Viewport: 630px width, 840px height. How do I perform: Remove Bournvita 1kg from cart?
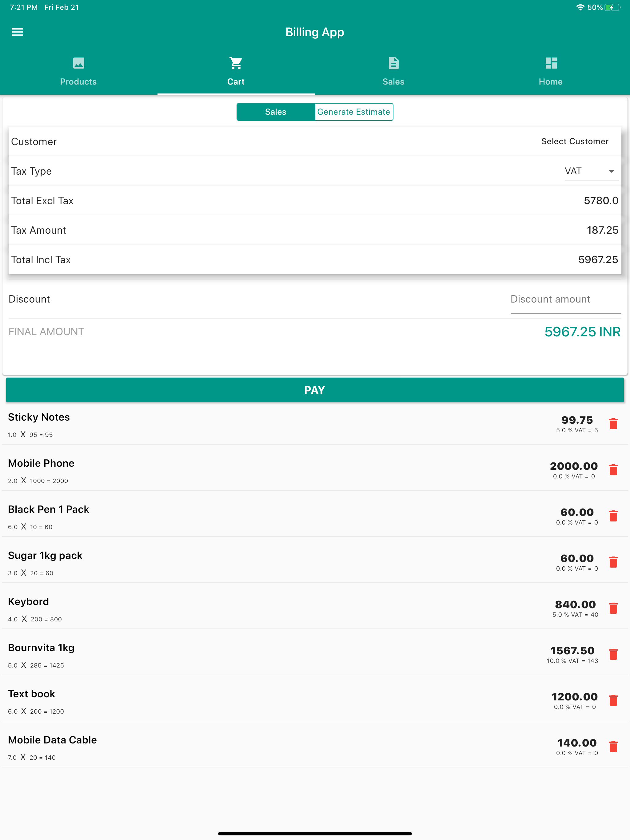click(613, 654)
